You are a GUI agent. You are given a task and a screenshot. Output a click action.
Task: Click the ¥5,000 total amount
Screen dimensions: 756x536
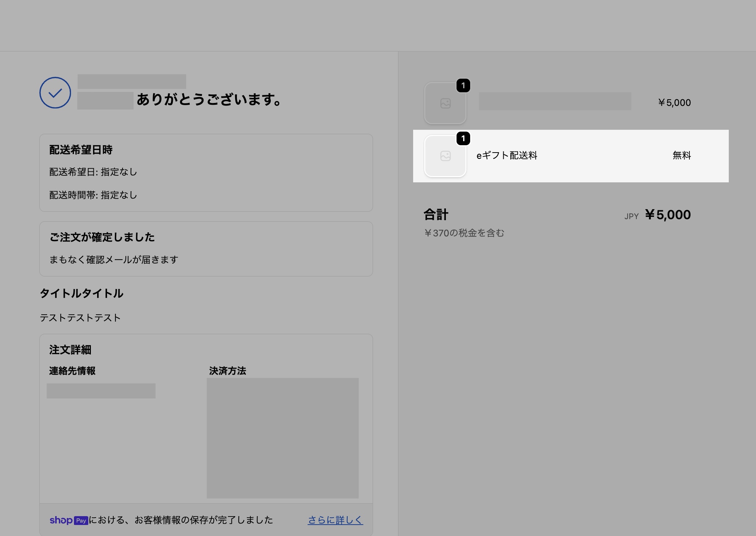click(668, 215)
